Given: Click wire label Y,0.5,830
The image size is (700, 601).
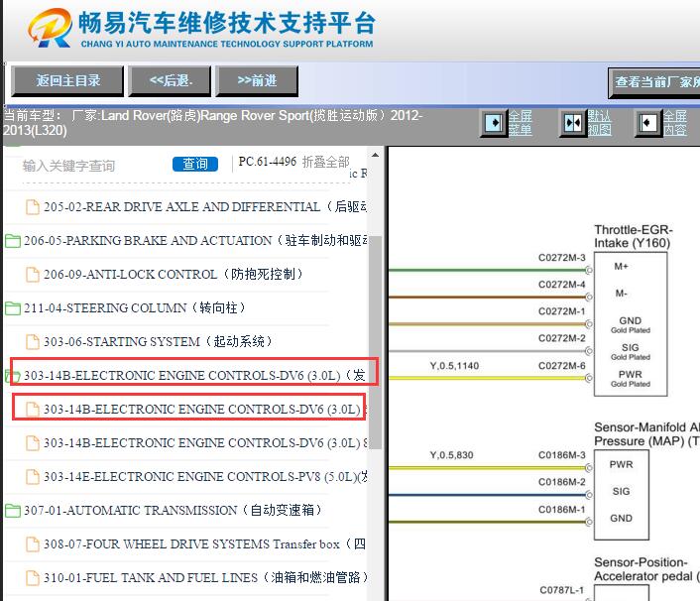Looking at the screenshot, I should [451, 455].
